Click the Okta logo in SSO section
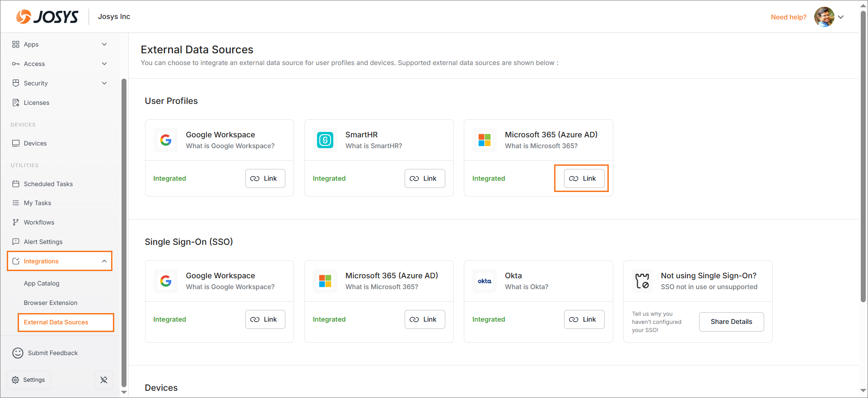Screen dimensions: 868x398 pyautogui.click(x=485, y=281)
